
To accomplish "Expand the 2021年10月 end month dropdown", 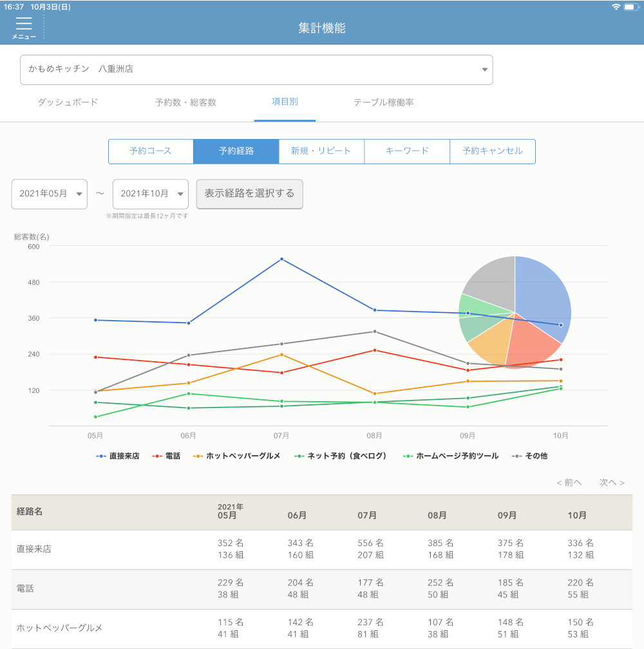I will coord(151,194).
